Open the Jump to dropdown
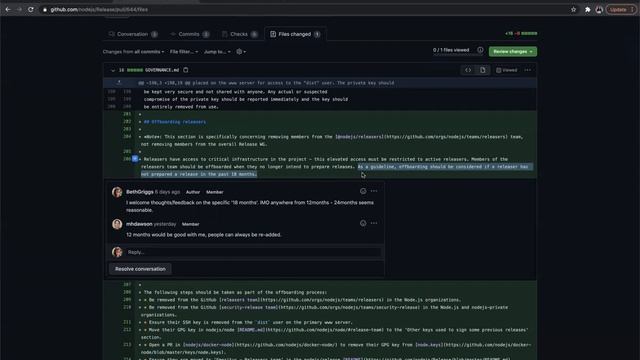640x360 pixels. tap(217, 52)
